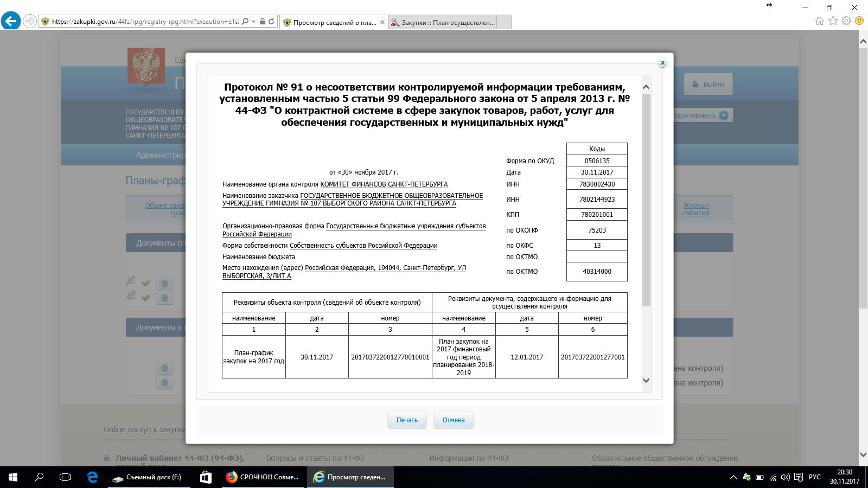This screenshot has height=488, width=868.
Task: Click the ОКОПФ value '75203'
Action: [x=597, y=230]
